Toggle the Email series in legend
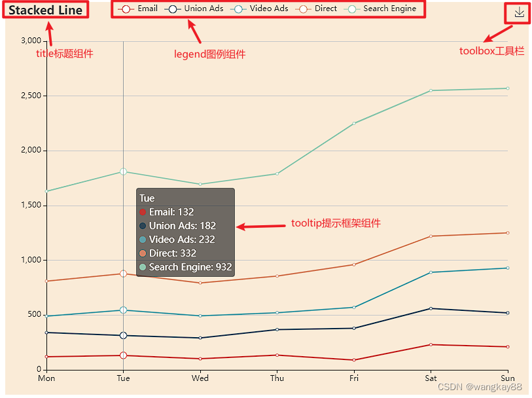 (138, 9)
